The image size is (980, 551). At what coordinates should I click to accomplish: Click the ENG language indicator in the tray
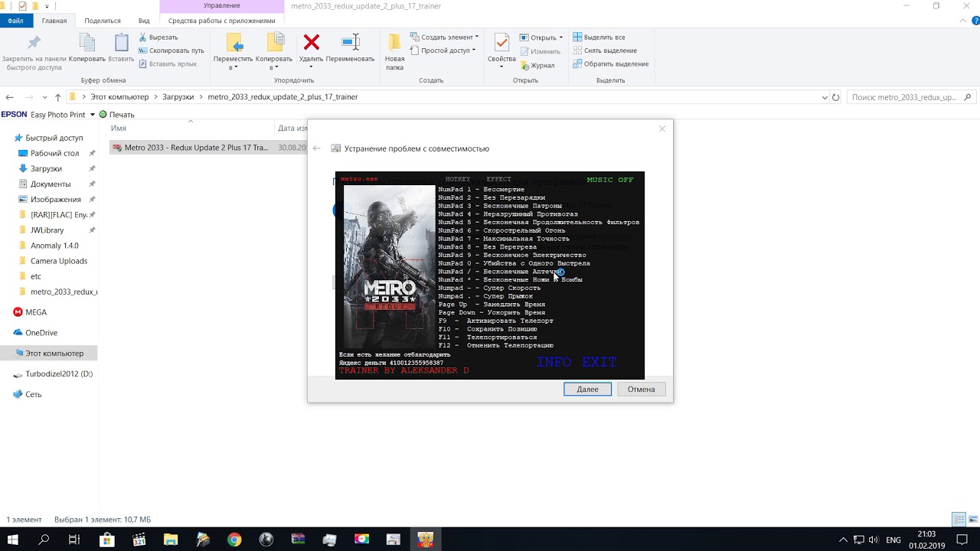tap(893, 540)
